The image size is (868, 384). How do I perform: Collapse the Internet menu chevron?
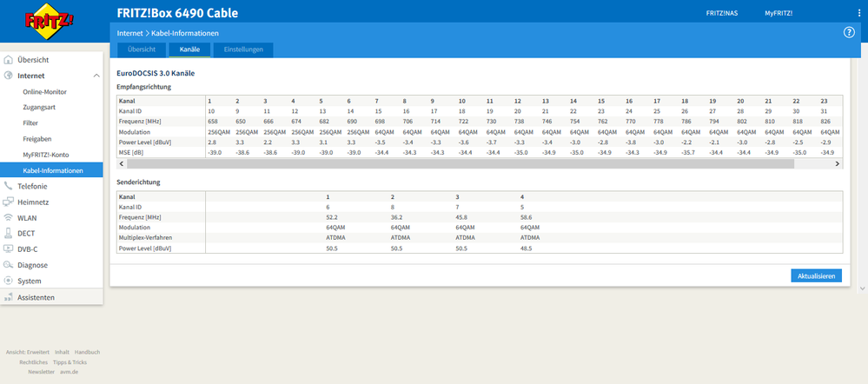click(x=96, y=76)
